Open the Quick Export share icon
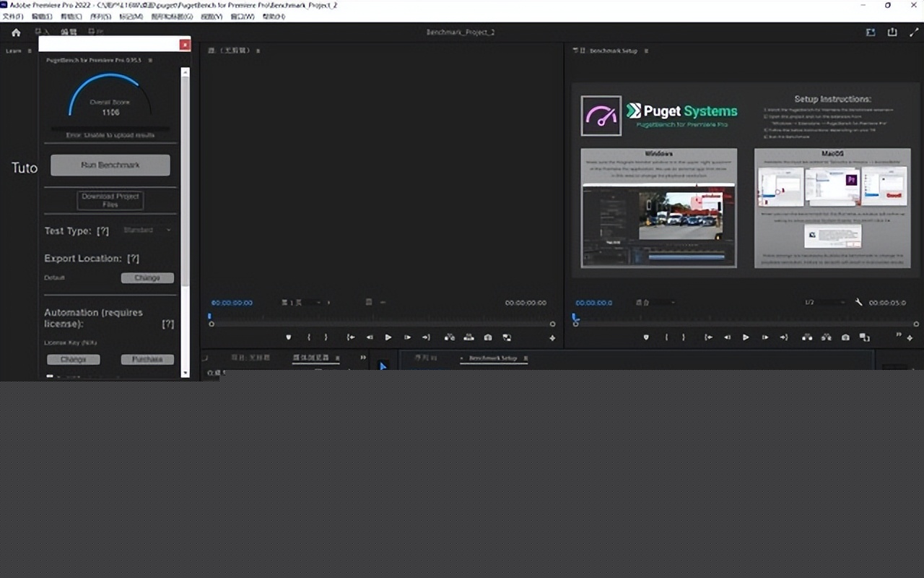The image size is (924, 578). (892, 33)
